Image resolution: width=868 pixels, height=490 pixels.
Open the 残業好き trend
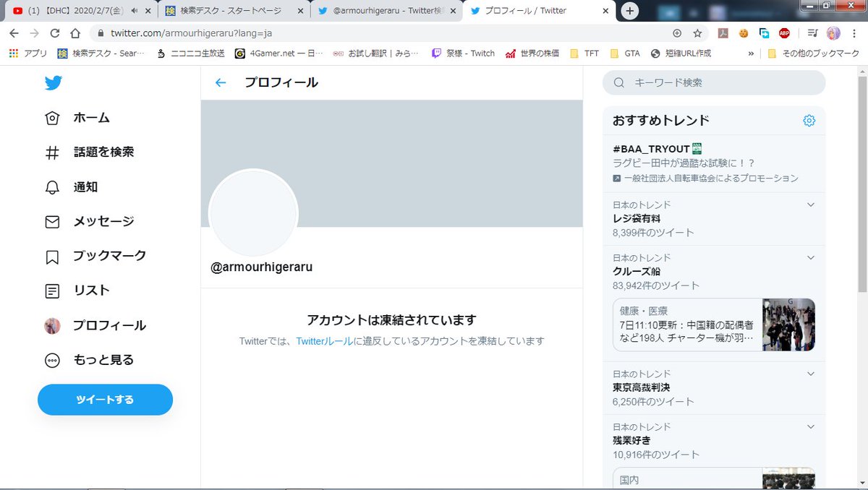pyautogui.click(x=714, y=440)
